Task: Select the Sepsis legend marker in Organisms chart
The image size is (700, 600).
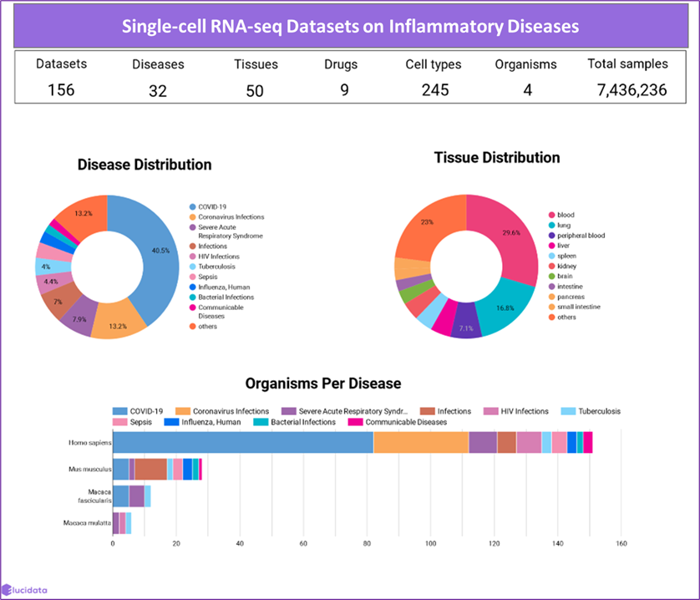Action: click(x=119, y=423)
